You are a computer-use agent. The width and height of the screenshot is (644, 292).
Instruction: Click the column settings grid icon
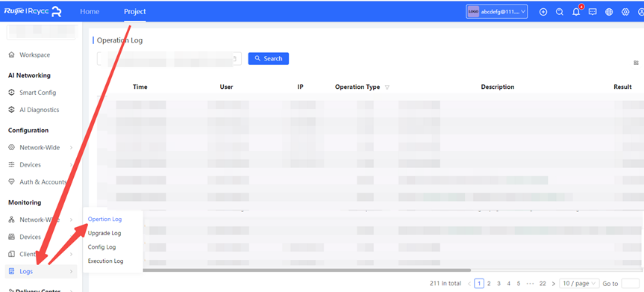click(637, 63)
